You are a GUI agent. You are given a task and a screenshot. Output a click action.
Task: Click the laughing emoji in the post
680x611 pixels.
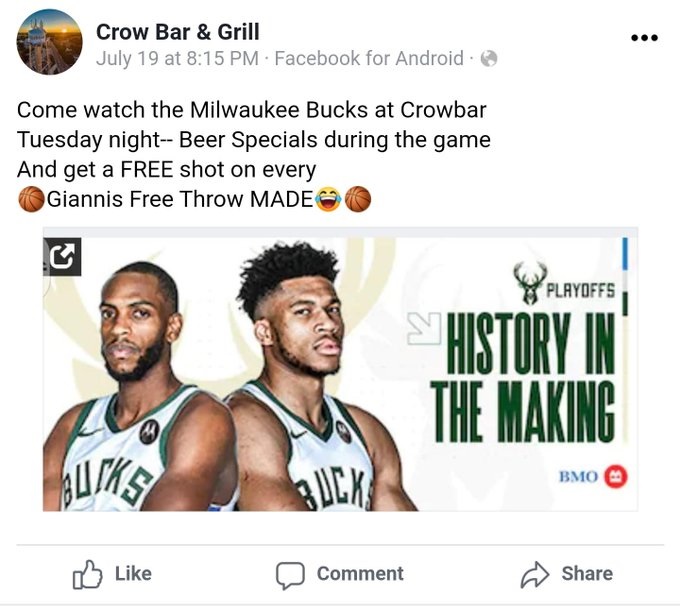(328, 199)
